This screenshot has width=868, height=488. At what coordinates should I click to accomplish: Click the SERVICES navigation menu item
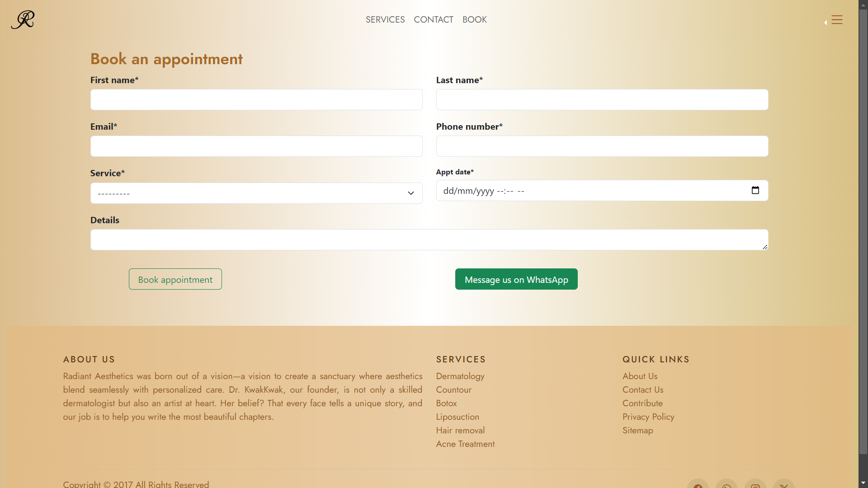(x=385, y=20)
